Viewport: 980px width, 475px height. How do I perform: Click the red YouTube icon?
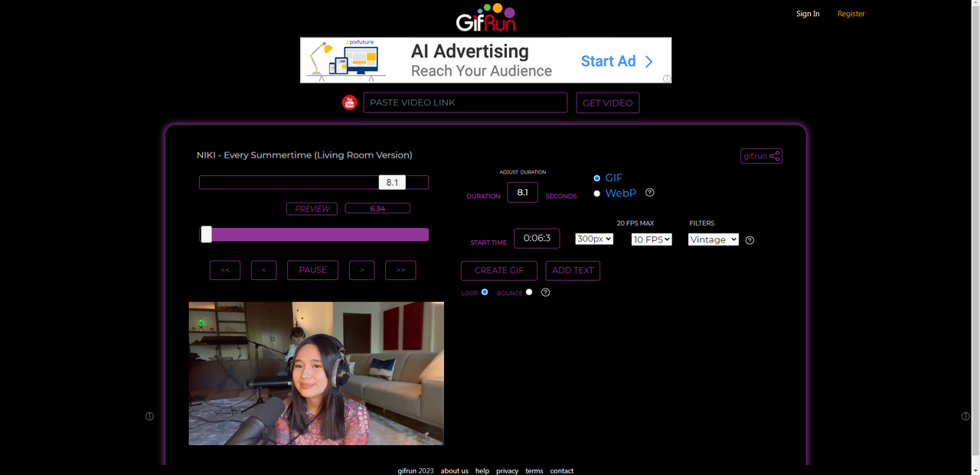[349, 102]
